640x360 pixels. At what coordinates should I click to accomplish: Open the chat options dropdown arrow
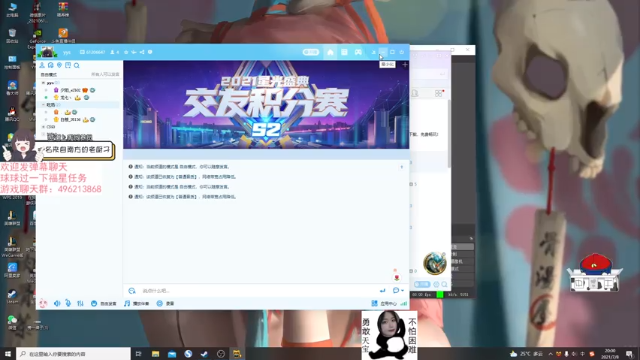click(x=402, y=291)
